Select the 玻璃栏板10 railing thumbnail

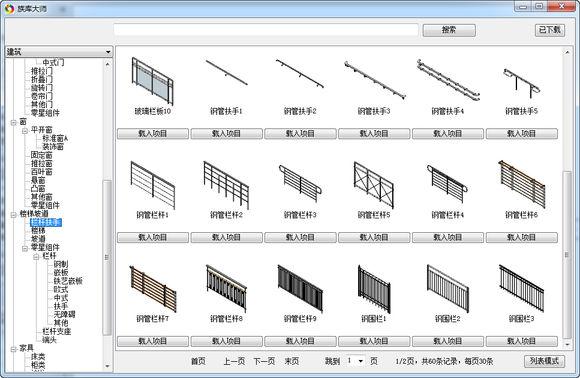pos(152,81)
